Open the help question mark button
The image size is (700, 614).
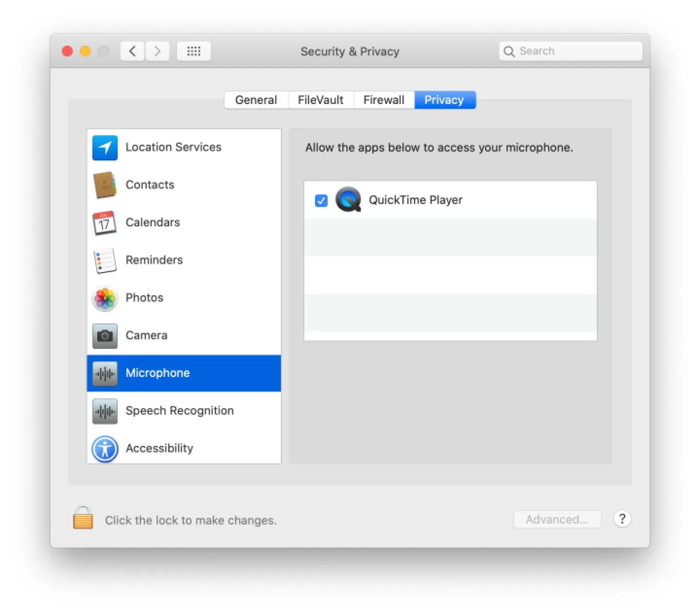622,519
